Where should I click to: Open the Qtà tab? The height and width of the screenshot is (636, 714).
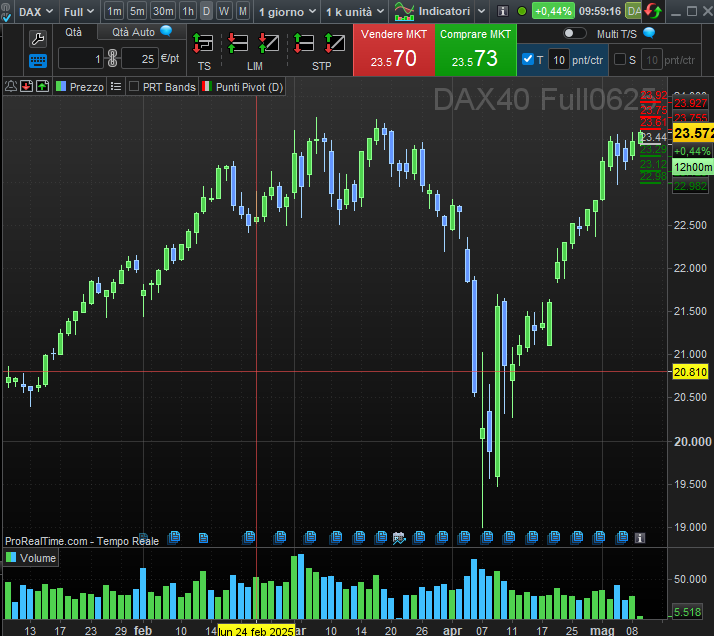tap(73, 32)
